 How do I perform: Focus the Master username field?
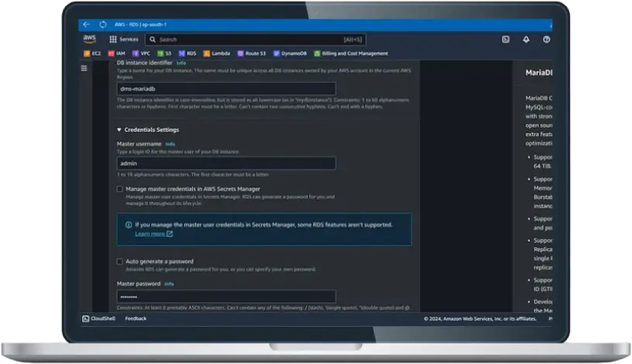226,163
